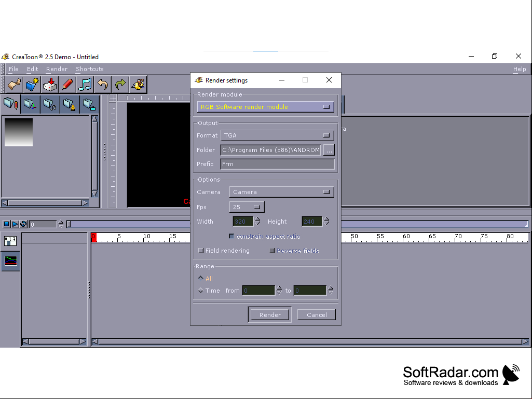The width and height of the screenshot is (532, 399).
Task: Open the Format dropdown showing TGA
Action: [277, 135]
